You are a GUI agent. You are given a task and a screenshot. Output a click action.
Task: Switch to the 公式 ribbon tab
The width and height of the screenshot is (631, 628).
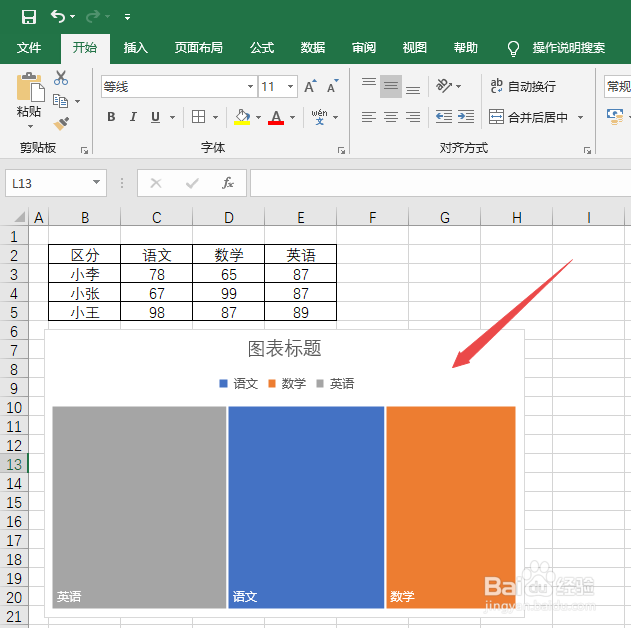click(262, 48)
